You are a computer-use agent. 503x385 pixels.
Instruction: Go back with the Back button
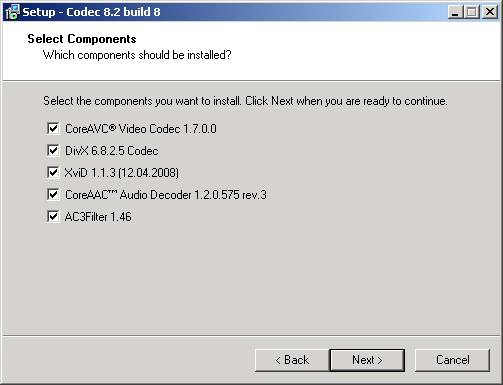(x=292, y=360)
